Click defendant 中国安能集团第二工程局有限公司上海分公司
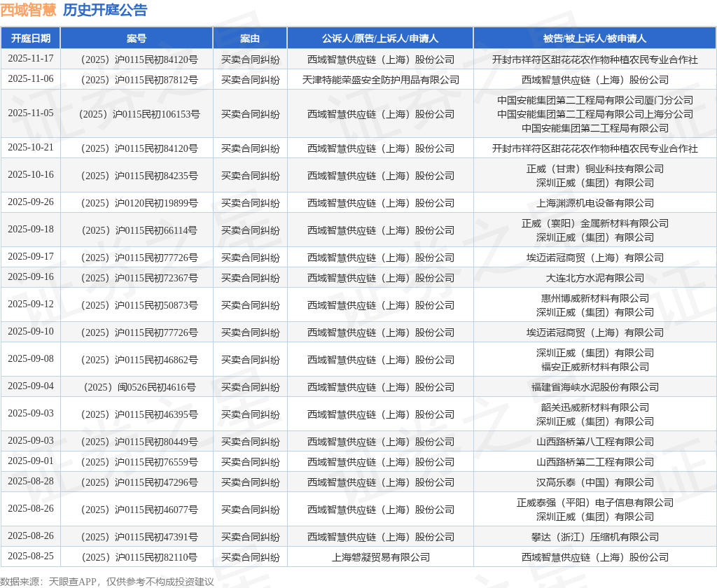This screenshot has width=717, height=588. (595, 114)
